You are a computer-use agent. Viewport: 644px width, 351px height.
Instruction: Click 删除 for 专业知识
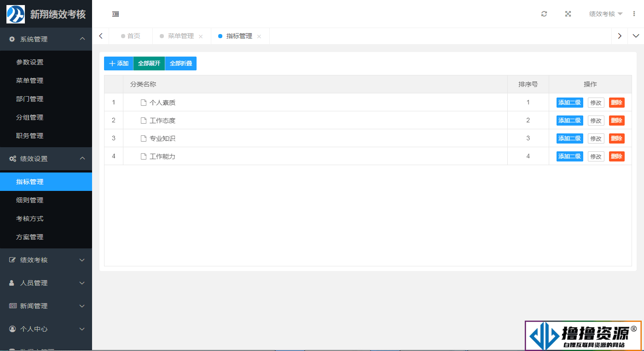tap(617, 138)
